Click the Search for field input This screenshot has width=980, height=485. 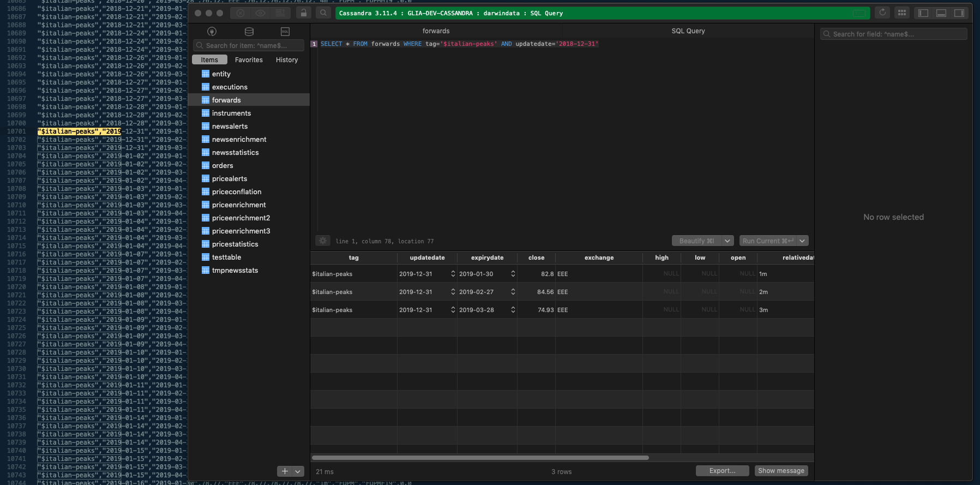coord(893,34)
